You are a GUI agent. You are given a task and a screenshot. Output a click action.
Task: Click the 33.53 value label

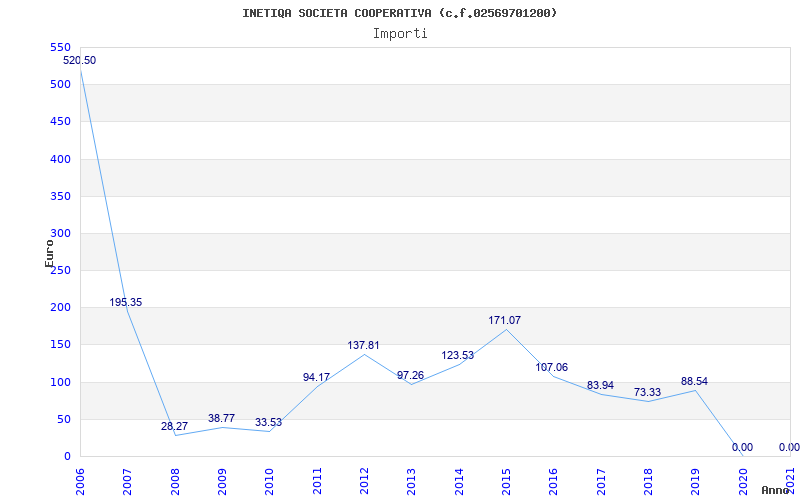(268, 422)
